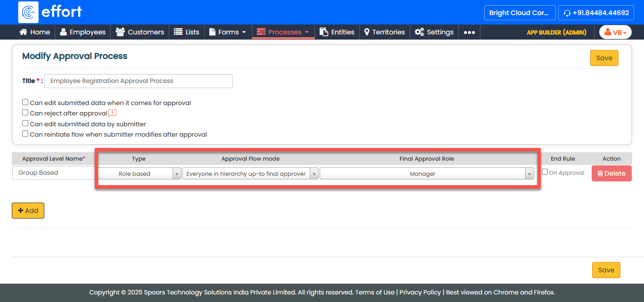The width and height of the screenshot is (644, 302).
Task: Open the Processes menu
Action: click(283, 32)
